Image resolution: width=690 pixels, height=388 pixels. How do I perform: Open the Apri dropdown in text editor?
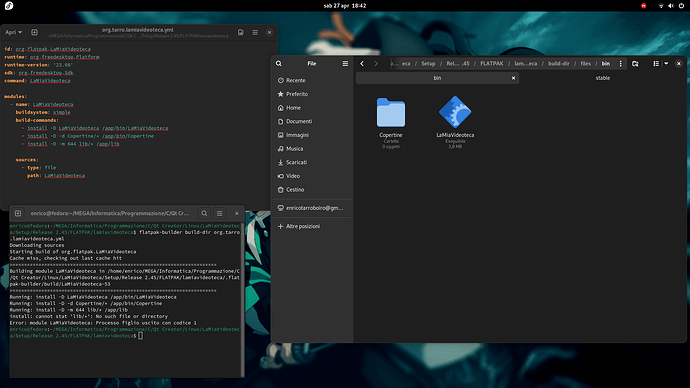pos(13,32)
